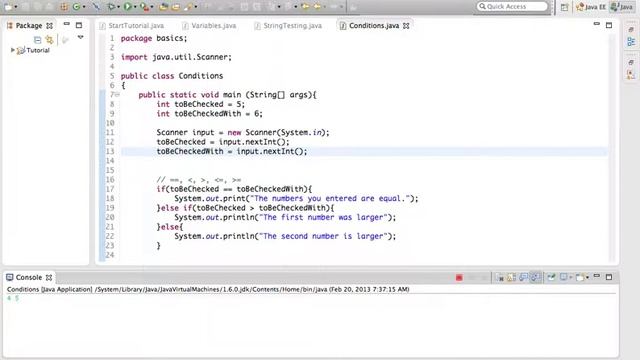Viewport: 640px width, 360px height.
Task: Open the Run configurations dropdown arrow
Action: point(135,7)
